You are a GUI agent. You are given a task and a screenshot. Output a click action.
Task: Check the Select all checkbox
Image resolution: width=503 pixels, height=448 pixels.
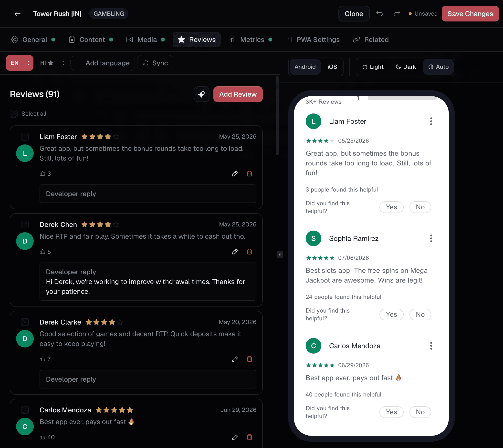(x=14, y=114)
